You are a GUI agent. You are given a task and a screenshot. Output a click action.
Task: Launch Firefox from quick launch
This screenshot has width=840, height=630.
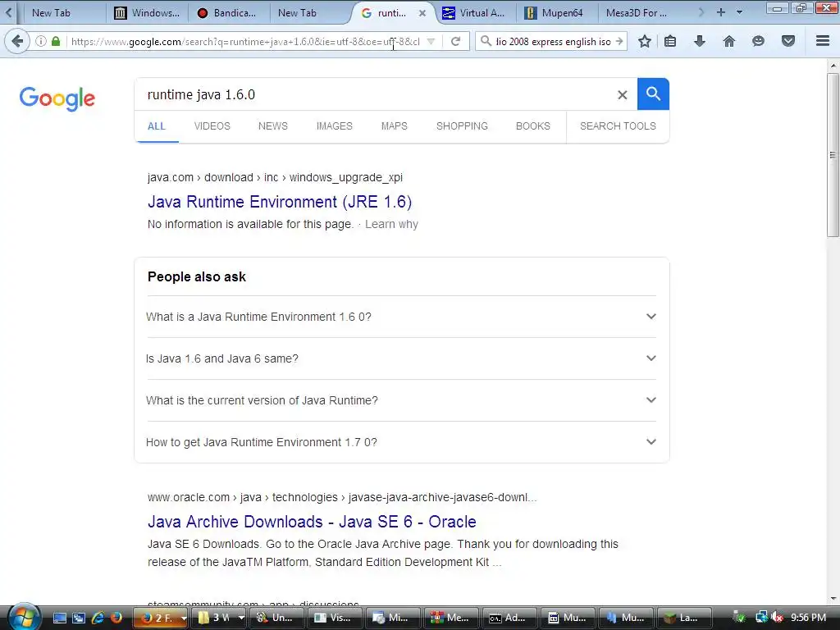(116, 618)
